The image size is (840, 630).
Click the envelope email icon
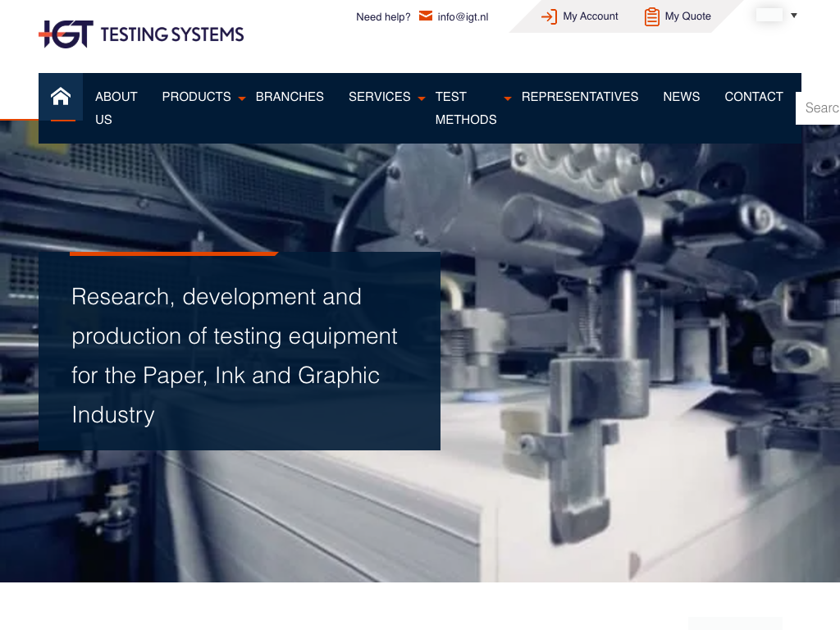point(425,16)
